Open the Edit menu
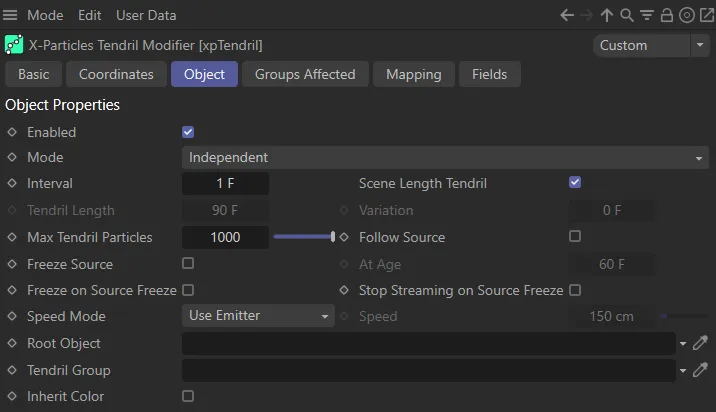The image size is (716, 412). tap(90, 15)
